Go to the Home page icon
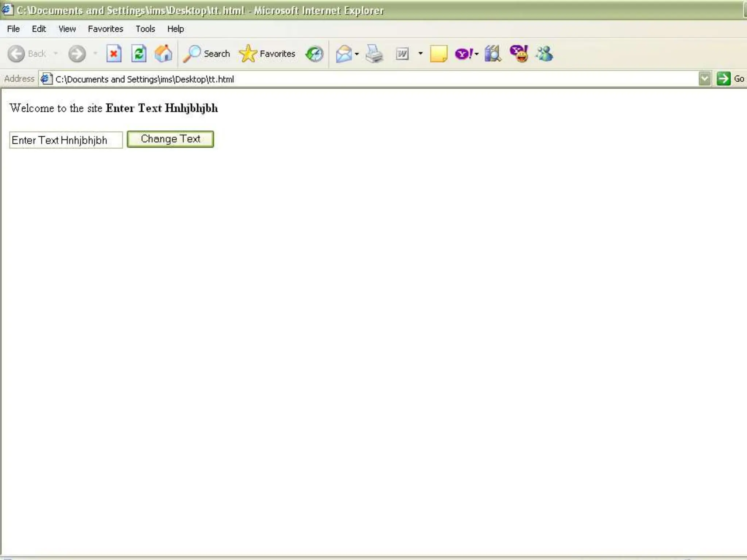 point(163,54)
